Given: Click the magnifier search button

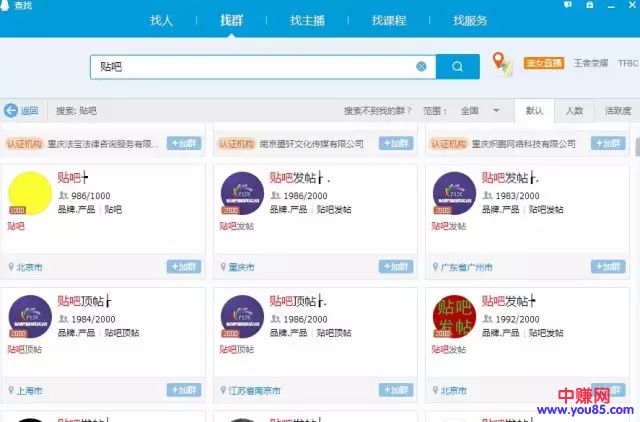Looking at the screenshot, I should coord(458,67).
